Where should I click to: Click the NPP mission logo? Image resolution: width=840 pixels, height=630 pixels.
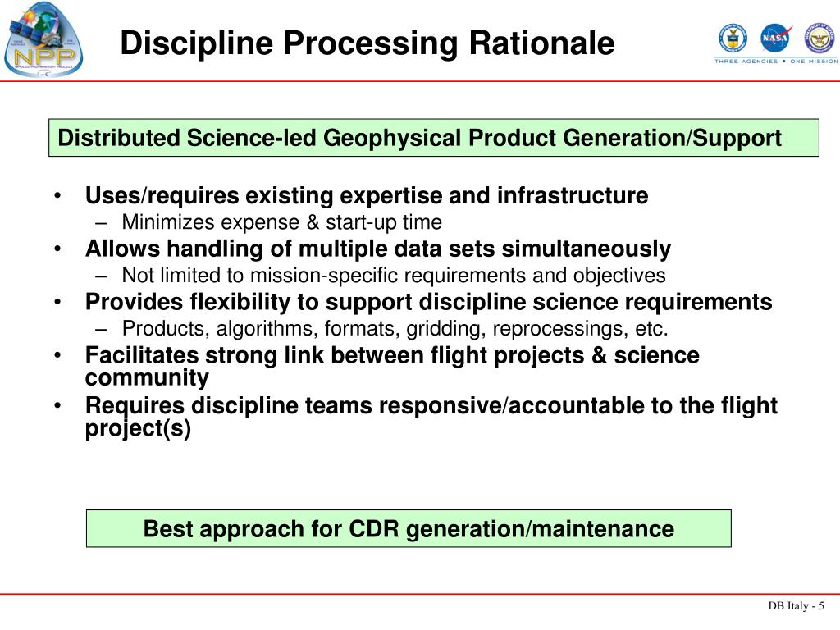click(43, 39)
